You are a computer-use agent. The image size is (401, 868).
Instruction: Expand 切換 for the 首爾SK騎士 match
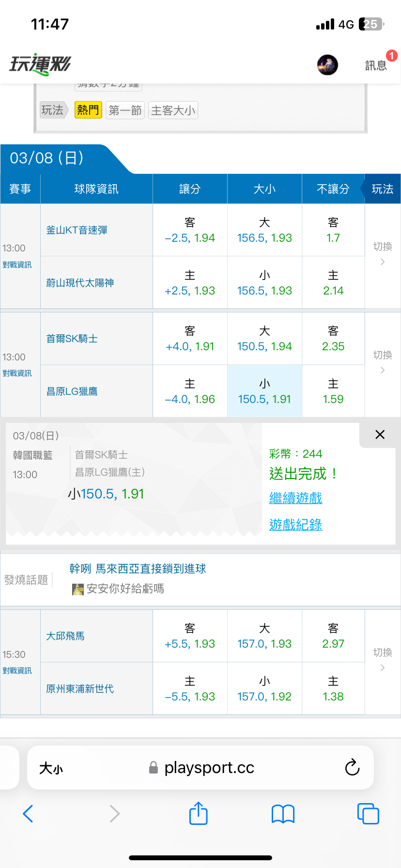point(383,362)
